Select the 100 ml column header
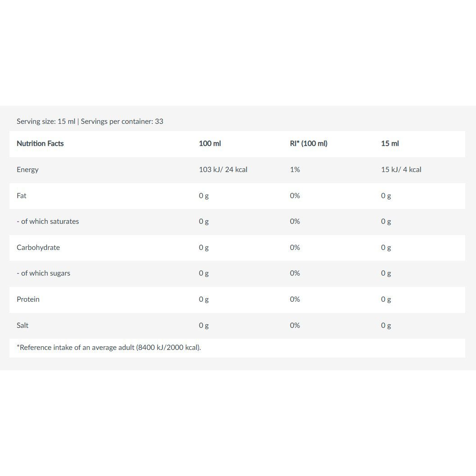This screenshot has width=476, height=476. point(210,144)
